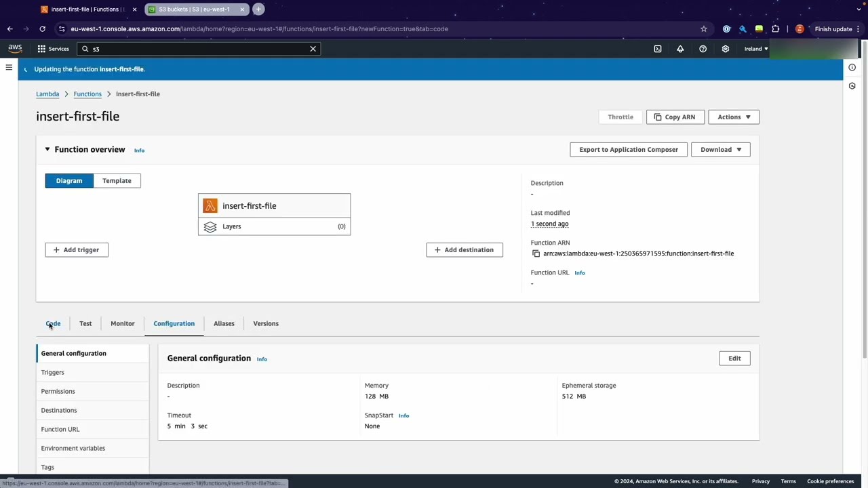868x488 pixels.
Task: Open the green-yellow extension icon
Action: (x=759, y=29)
